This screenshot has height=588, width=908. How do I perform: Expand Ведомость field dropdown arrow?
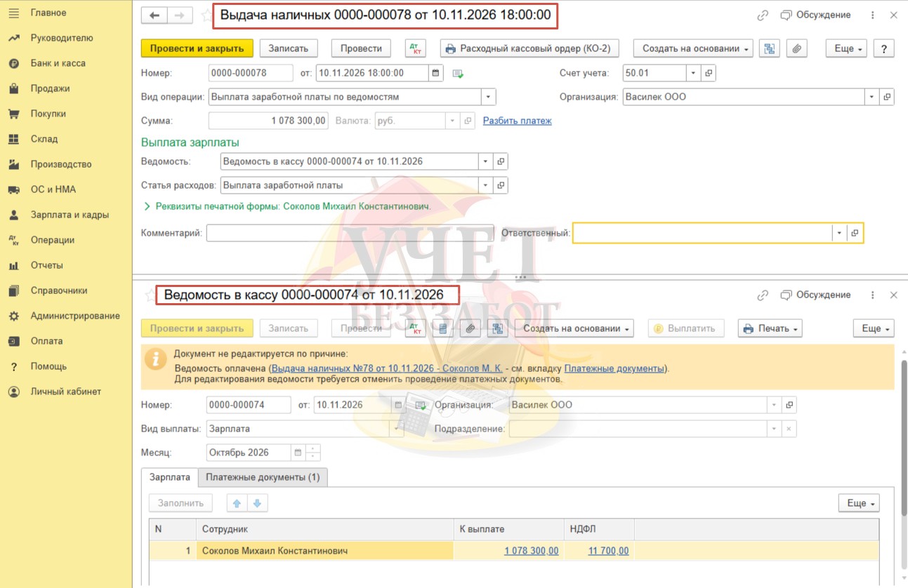[485, 161]
